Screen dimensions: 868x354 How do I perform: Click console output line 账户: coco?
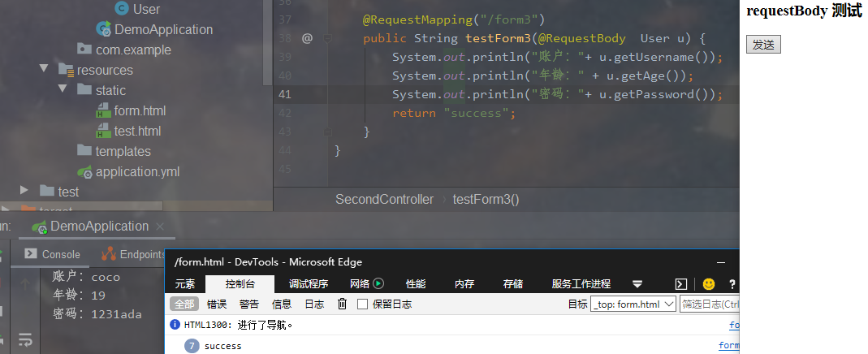coord(86,277)
